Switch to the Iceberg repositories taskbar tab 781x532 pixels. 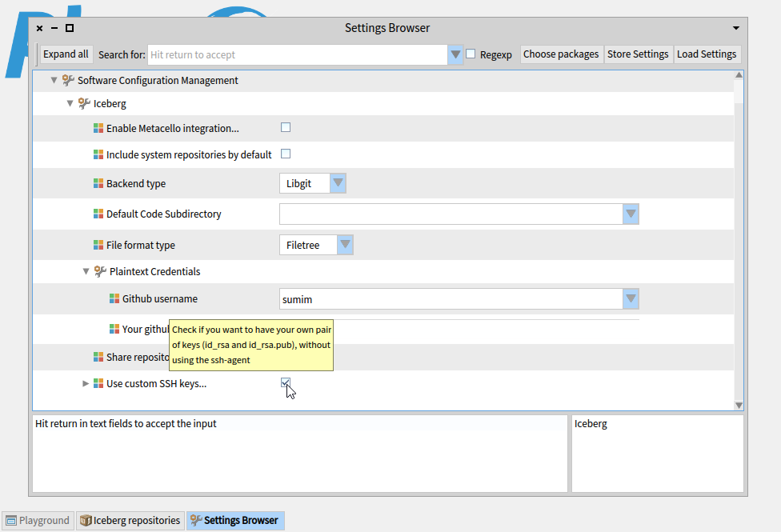tap(130, 521)
